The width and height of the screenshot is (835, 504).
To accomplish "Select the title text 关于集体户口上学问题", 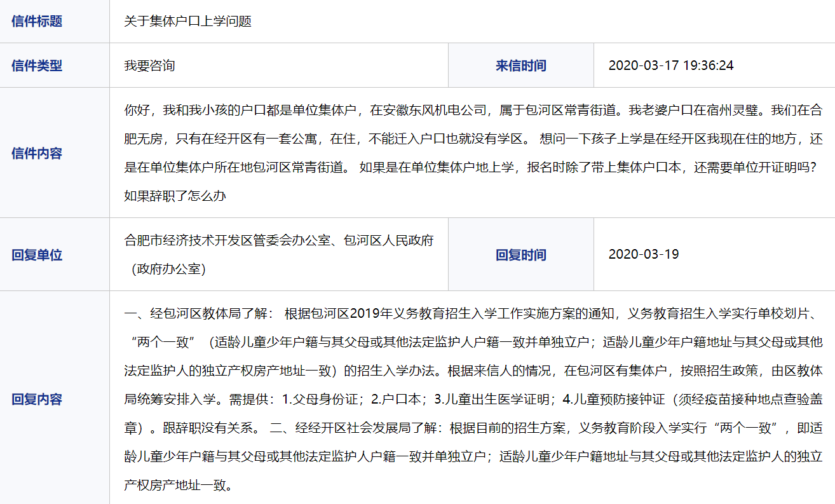I will tap(188, 22).
